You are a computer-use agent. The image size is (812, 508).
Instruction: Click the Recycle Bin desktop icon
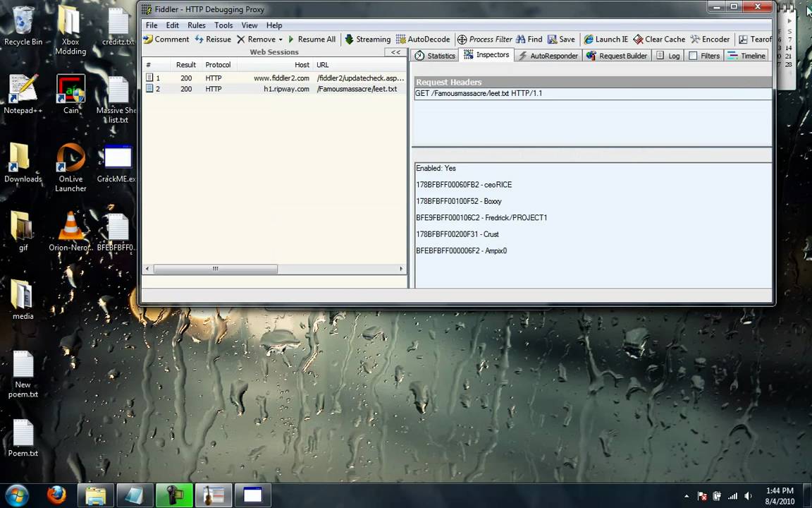click(23, 26)
